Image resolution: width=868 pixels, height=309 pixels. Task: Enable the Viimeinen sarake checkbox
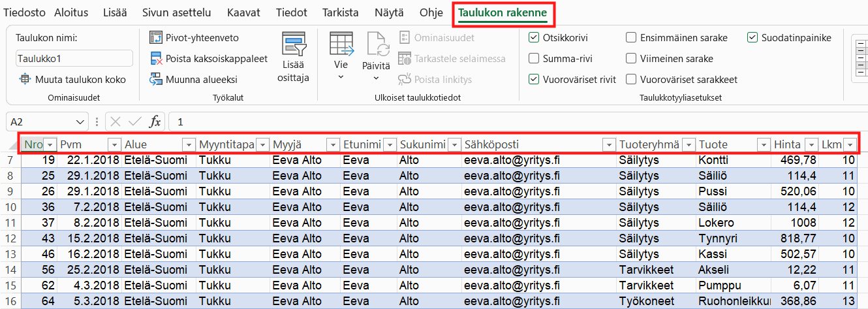631,58
